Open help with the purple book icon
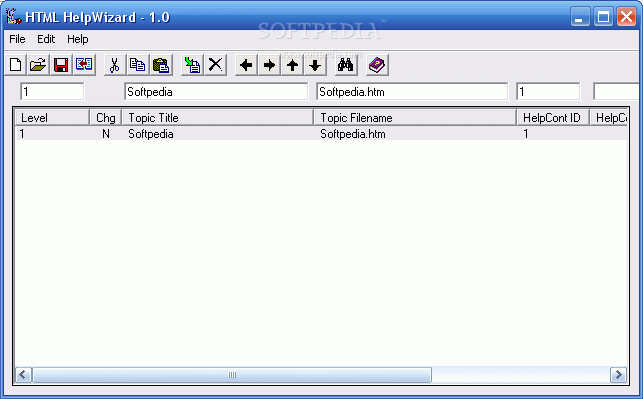The image size is (643, 399). (x=377, y=65)
